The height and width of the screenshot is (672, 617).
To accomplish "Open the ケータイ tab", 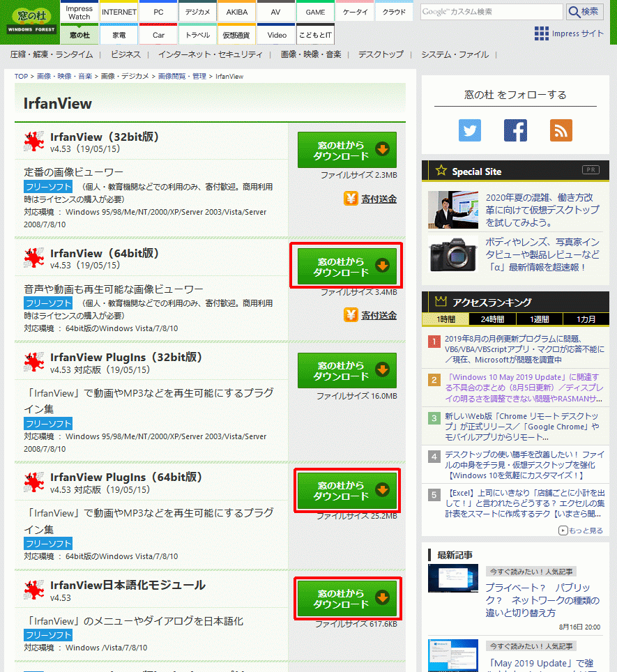I will pos(355,12).
